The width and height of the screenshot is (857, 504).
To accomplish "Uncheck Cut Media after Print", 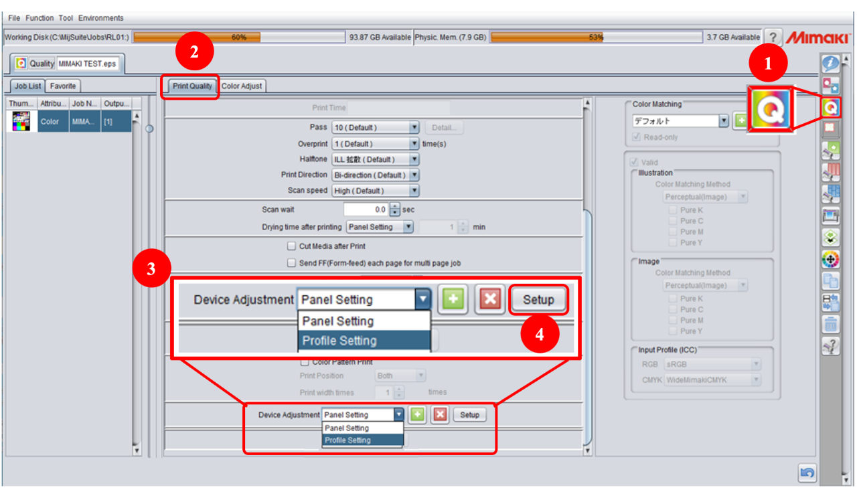I will pyautogui.click(x=292, y=246).
